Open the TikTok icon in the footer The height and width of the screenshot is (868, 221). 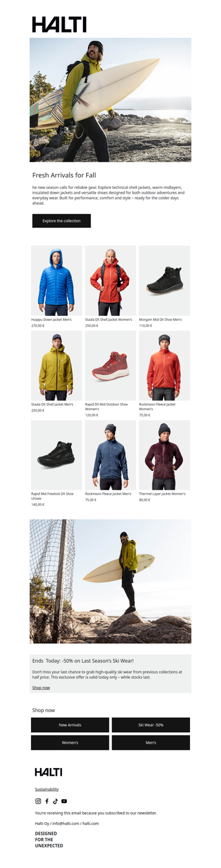pos(55,801)
